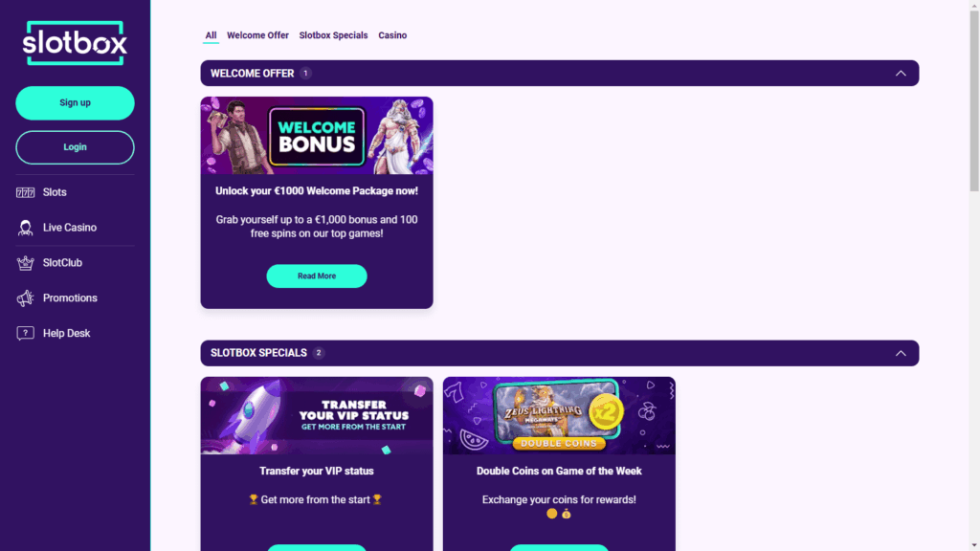The height and width of the screenshot is (551, 980).
Task: Click the Sign up button
Action: (x=75, y=103)
